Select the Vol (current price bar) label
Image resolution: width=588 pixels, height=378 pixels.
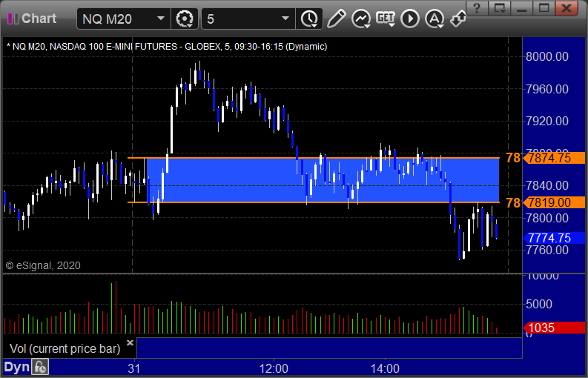pos(65,349)
